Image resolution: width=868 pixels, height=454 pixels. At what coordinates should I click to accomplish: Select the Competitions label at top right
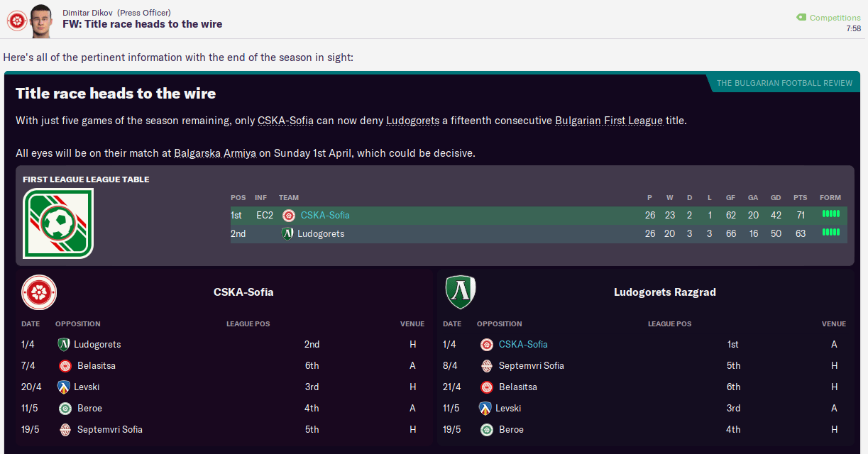835,18
